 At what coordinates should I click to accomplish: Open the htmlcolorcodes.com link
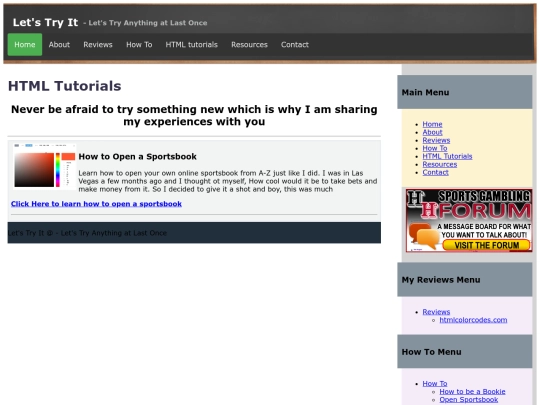pos(473,320)
